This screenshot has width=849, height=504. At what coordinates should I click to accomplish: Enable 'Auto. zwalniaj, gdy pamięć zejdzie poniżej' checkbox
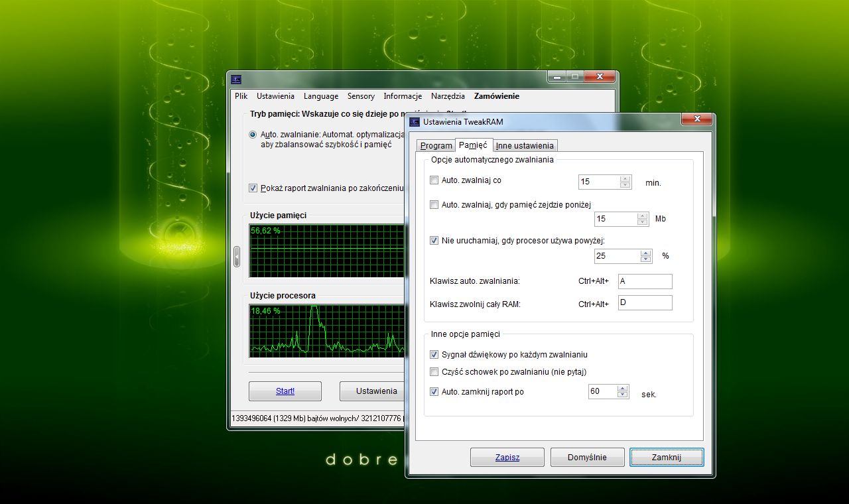coord(434,205)
